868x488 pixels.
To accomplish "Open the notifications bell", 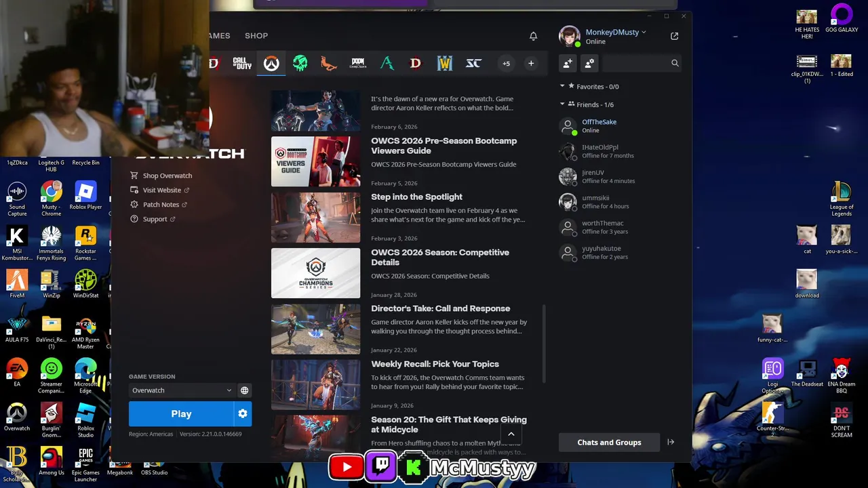I will point(533,36).
